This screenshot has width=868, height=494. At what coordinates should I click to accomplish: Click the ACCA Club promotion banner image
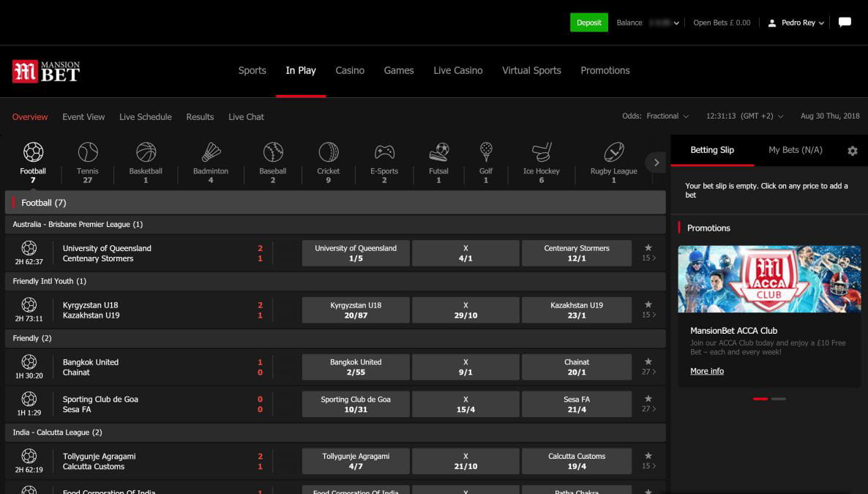769,279
